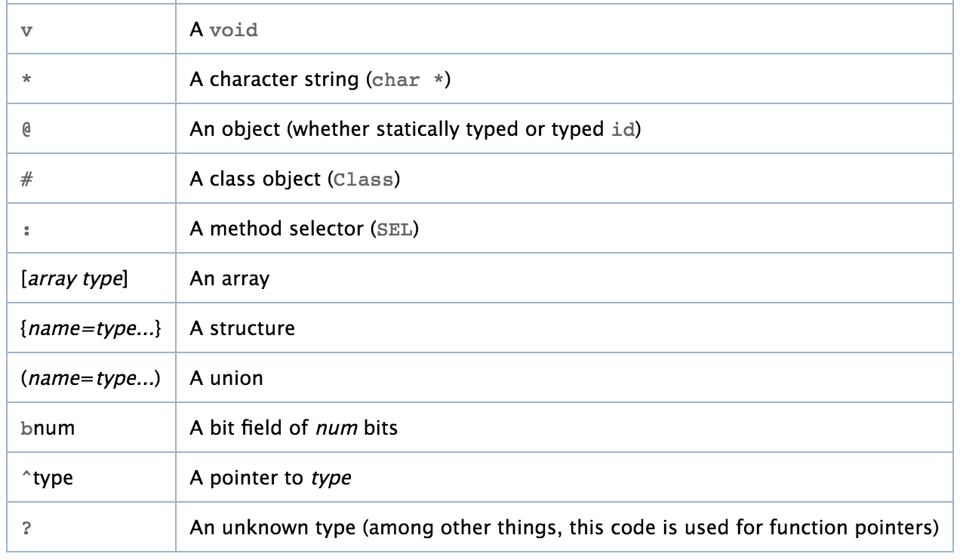
Task: Click the "An object" description row
Action: point(415,129)
